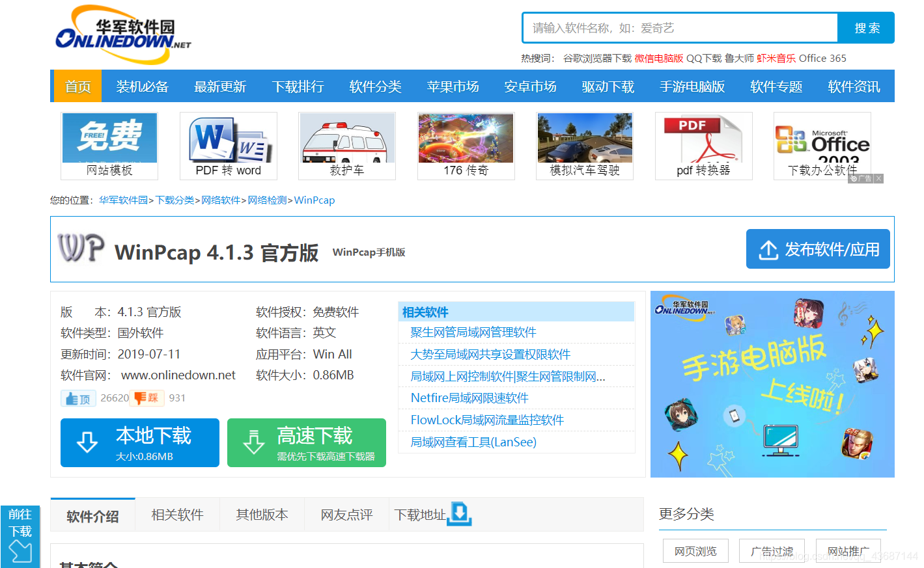Open Netfire局域网限速软件 link

469,398
